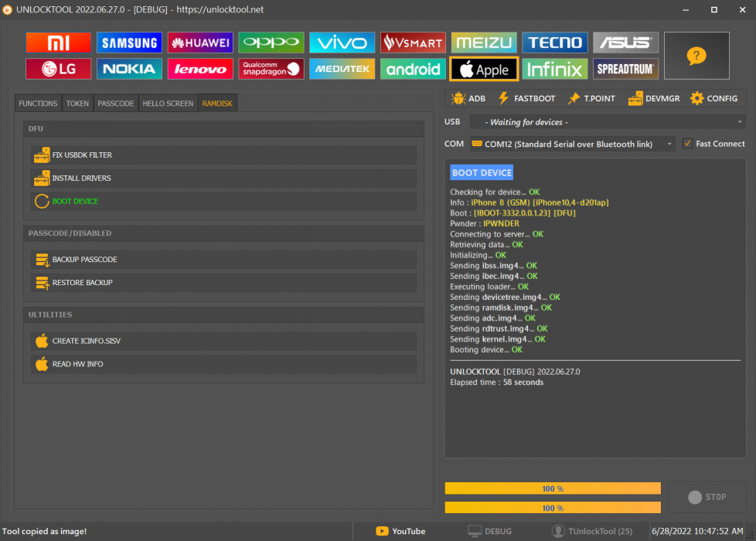Click the question mark help icon

[696, 56]
